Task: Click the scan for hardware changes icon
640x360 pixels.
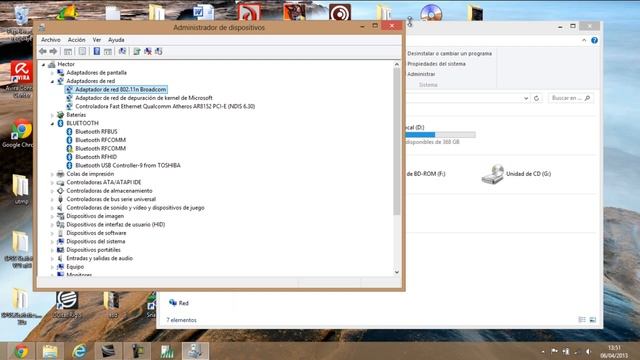Action: click(x=122, y=51)
